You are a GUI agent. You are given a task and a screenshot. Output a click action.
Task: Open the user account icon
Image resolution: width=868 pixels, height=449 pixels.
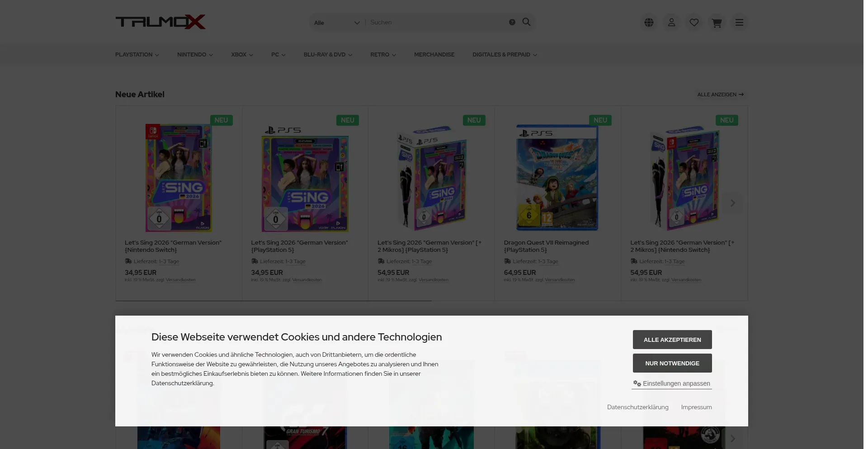coord(671,23)
